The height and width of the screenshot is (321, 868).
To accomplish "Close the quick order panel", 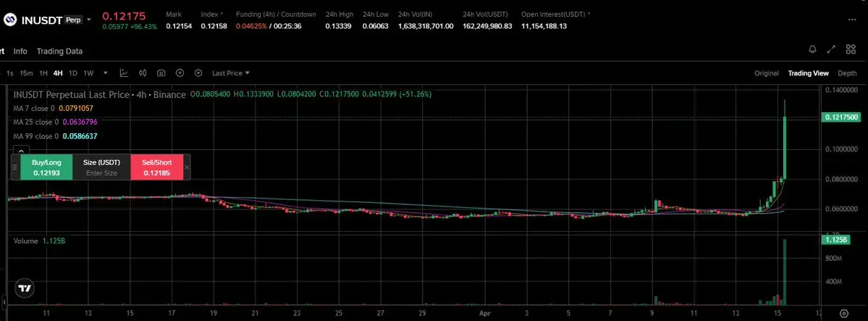I will pos(187,167).
